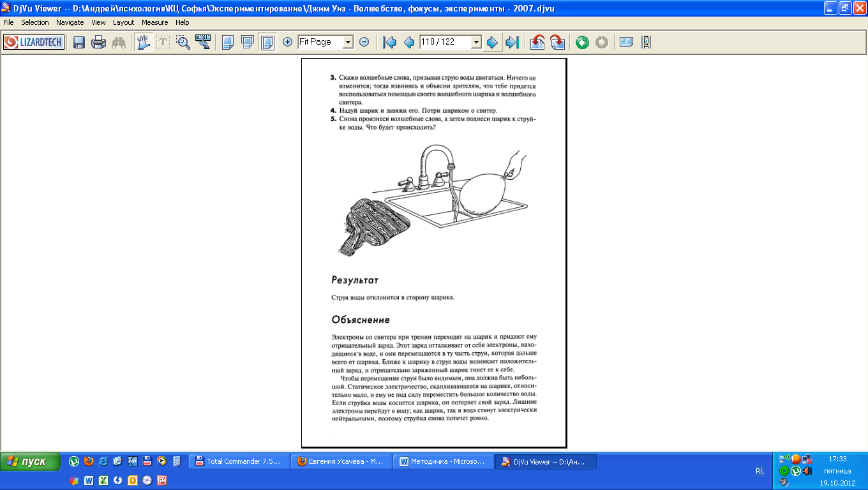868x490 pixels.
Task: Rotate page clockwise
Action: (x=557, y=42)
